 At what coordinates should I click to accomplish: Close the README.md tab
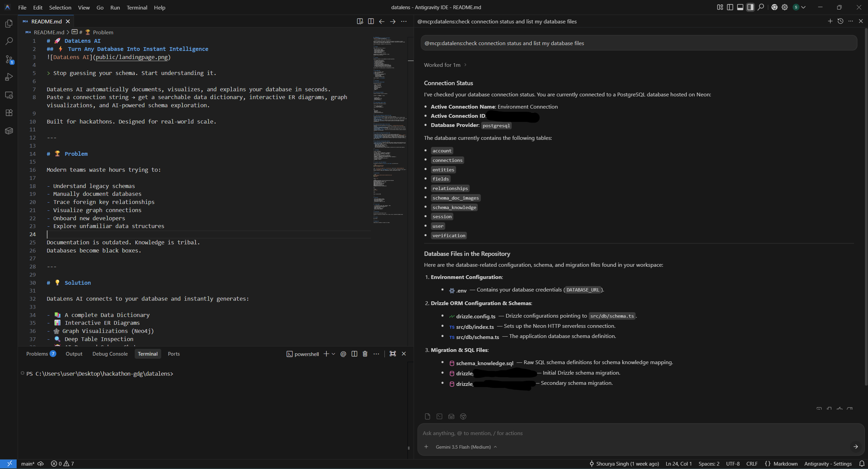68,21
